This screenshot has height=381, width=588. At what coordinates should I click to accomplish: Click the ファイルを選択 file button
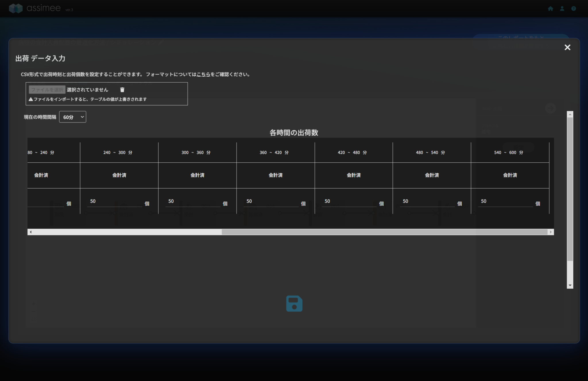point(47,90)
